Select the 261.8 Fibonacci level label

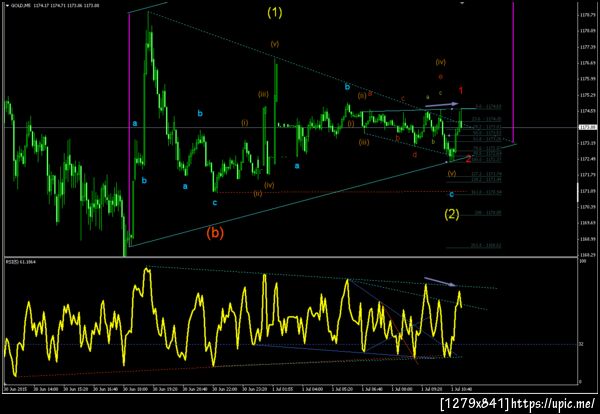point(486,246)
